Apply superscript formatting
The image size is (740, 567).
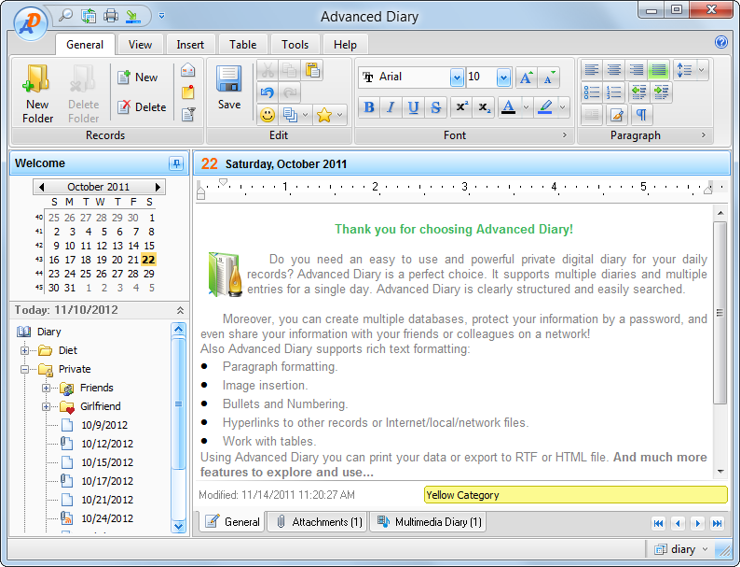click(x=461, y=107)
